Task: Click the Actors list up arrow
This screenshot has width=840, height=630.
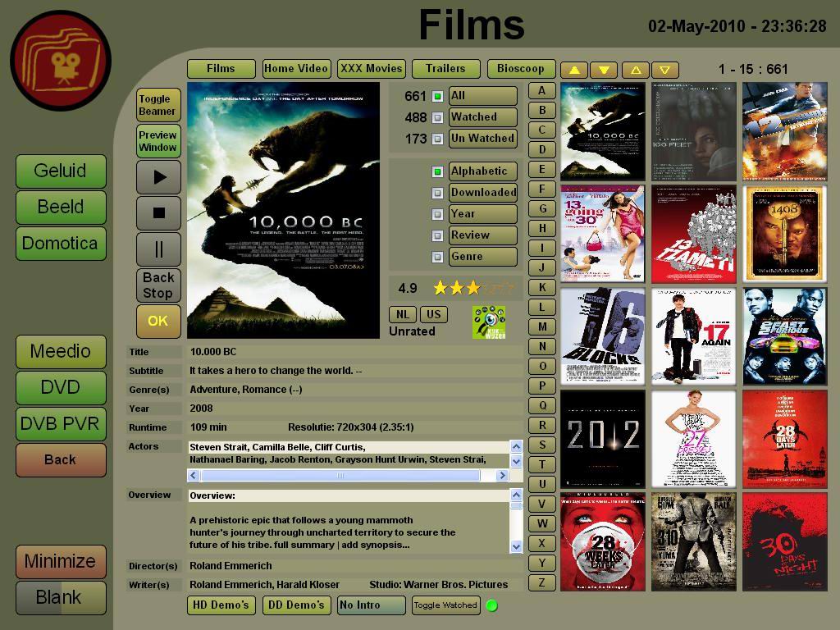Action: (x=516, y=446)
